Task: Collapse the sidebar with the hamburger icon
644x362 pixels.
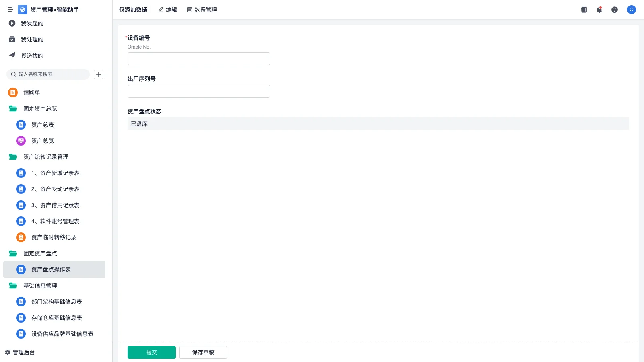Action: pos(10,10)
